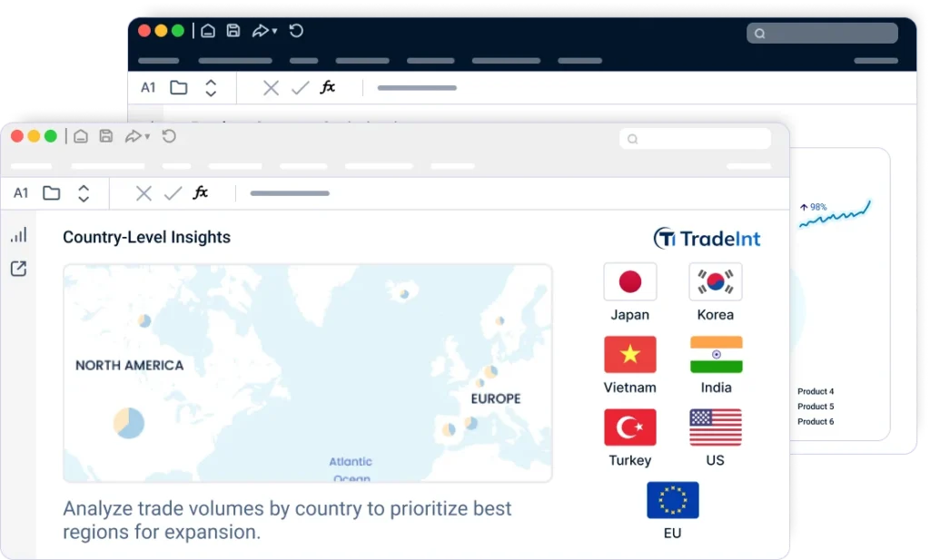Click cancel X in back formula bar

pos(271,88)
